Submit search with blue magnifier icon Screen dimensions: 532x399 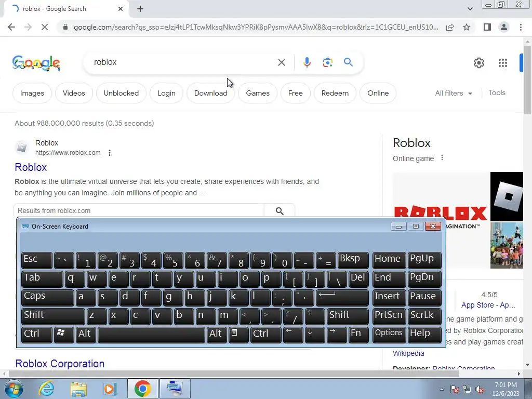[348, 62]
